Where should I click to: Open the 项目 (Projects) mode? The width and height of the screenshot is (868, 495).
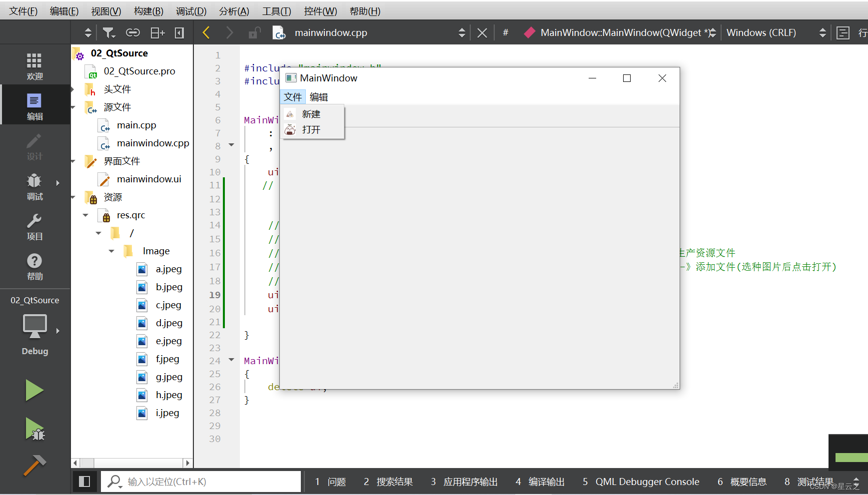click(34, 226)
